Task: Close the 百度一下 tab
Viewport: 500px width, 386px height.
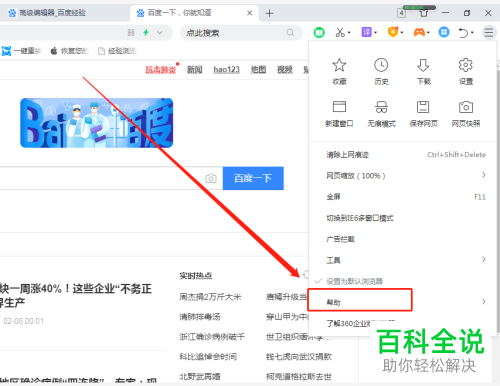Action: (250, 13)
